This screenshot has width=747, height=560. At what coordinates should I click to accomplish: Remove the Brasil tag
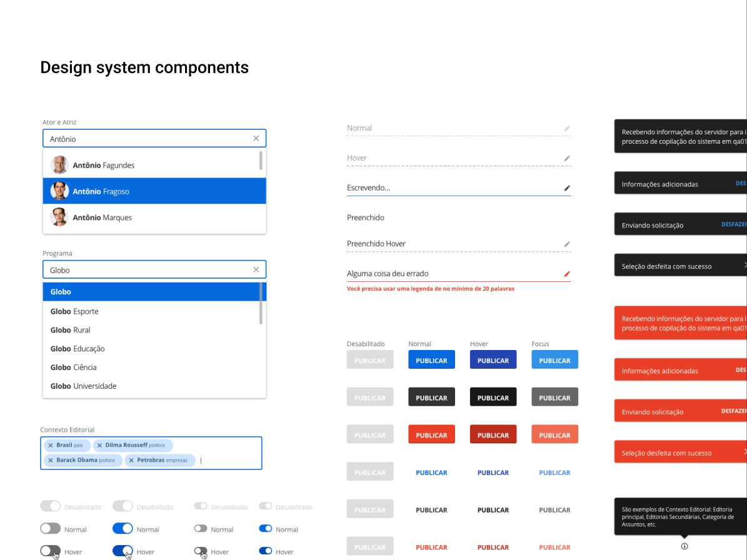(x=51, y=445)
